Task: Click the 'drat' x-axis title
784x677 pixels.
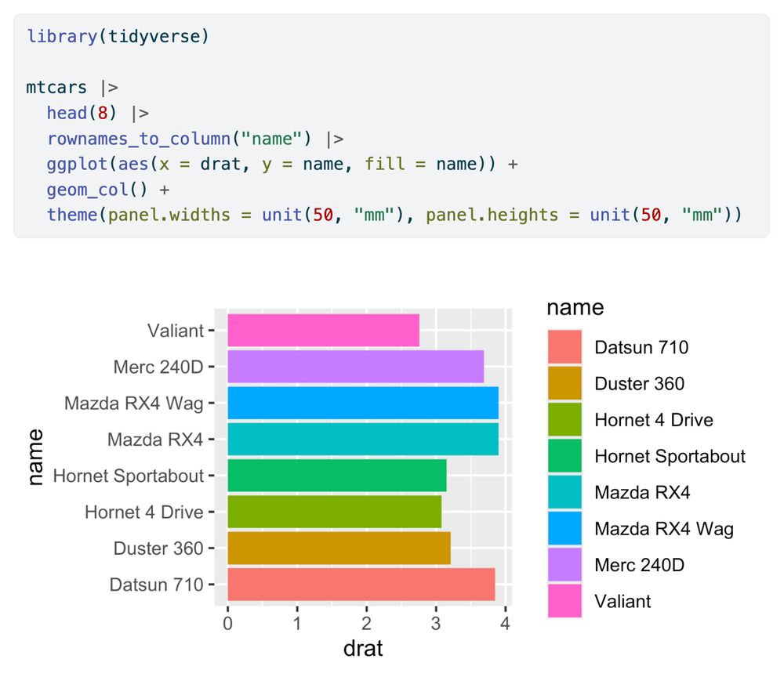Action: pos(363,648)
